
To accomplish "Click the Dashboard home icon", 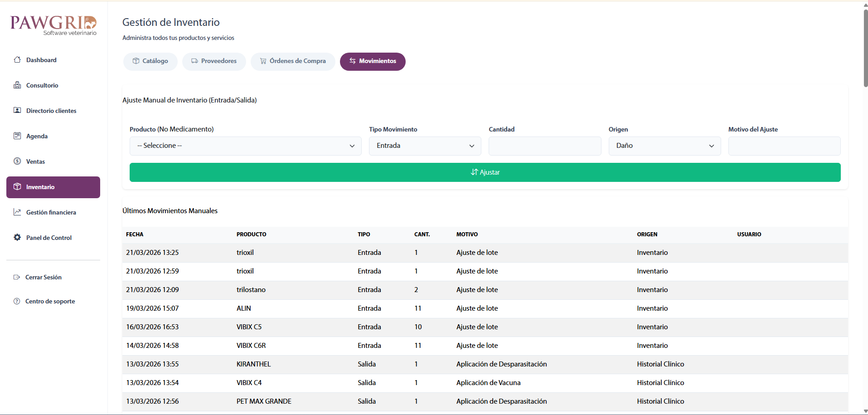I will (x=17, y=60).
